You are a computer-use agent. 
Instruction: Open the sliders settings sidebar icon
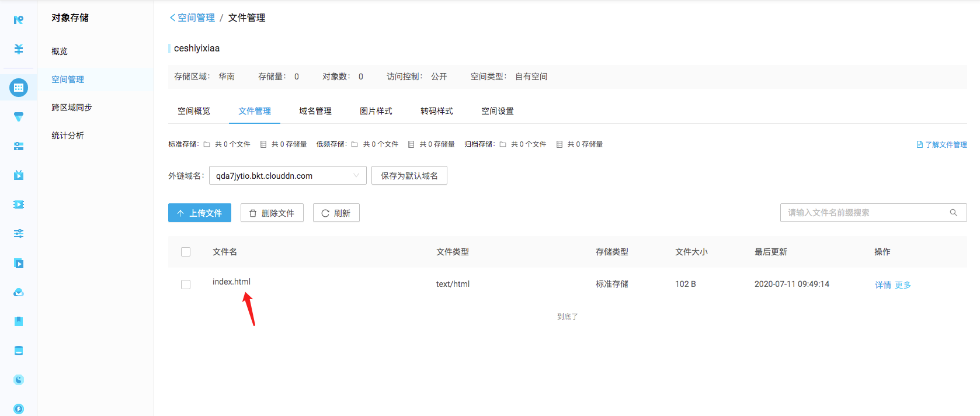pyautogui.click(x=19, y=234)
